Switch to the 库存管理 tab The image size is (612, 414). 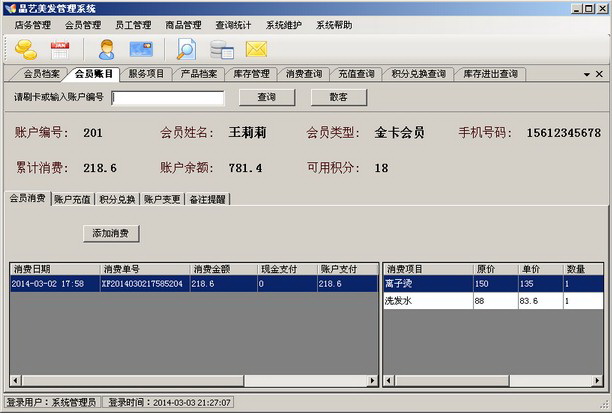point(251,74)
